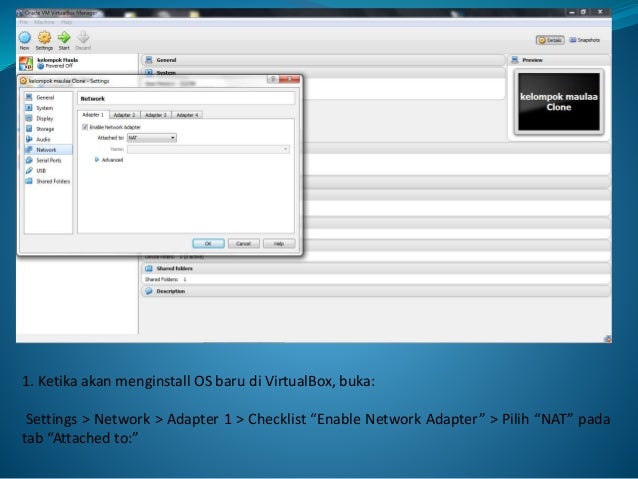Click the VirtualBox Manager title bar icon
The height and width of the screenshot is (479, 638).
click(20, 13)
